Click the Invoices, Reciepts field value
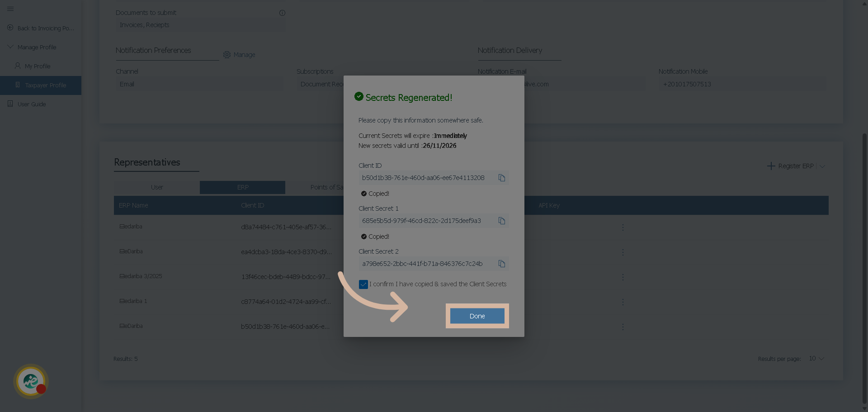 (144, 25)
